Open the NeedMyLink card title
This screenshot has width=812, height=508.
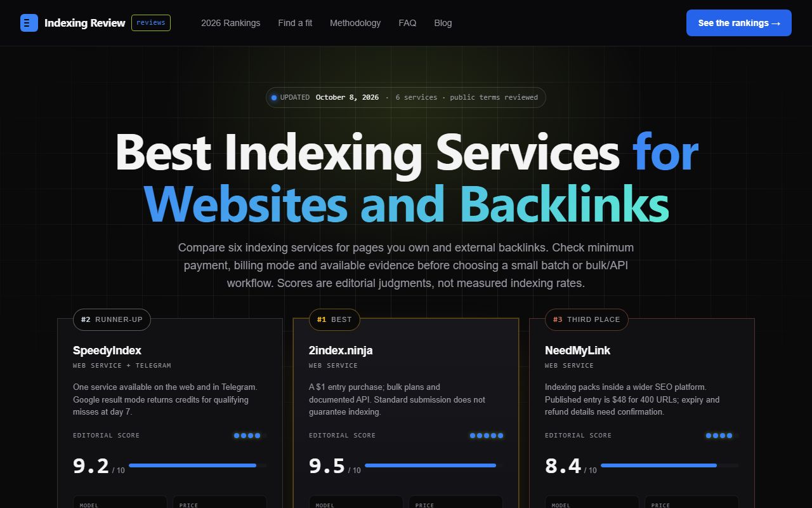click(578, 351)
